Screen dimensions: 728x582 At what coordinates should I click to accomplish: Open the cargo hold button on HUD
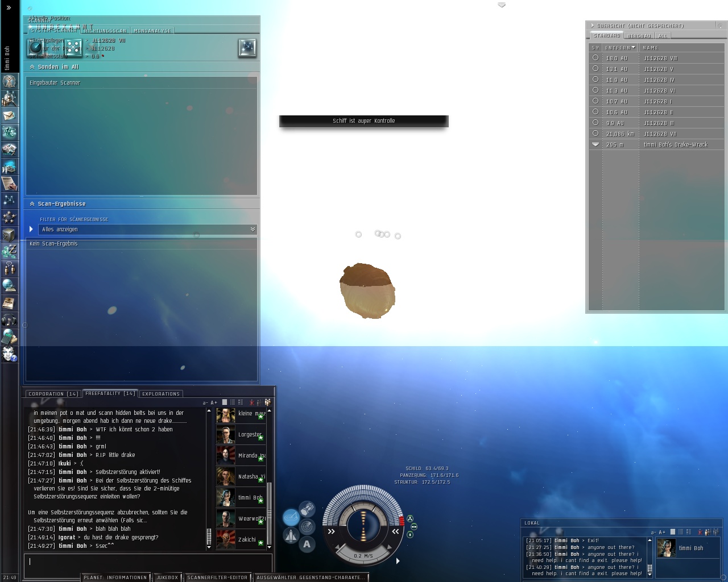click(x=307, y=508)
